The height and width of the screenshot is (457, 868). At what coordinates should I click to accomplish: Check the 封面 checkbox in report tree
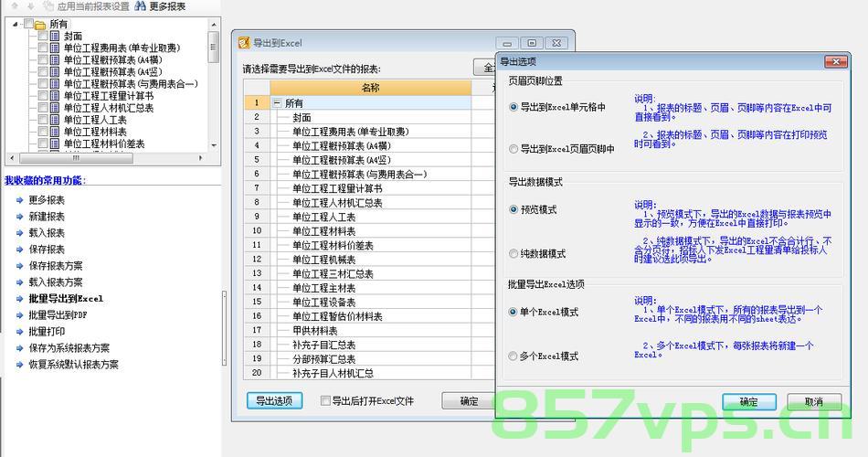pos(43,36)
